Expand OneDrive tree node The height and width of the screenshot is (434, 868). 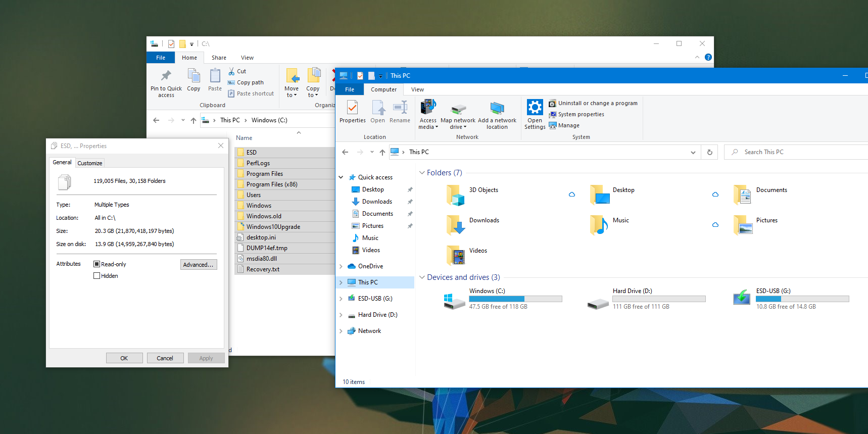pyautogui.click(x=341, y=266)
